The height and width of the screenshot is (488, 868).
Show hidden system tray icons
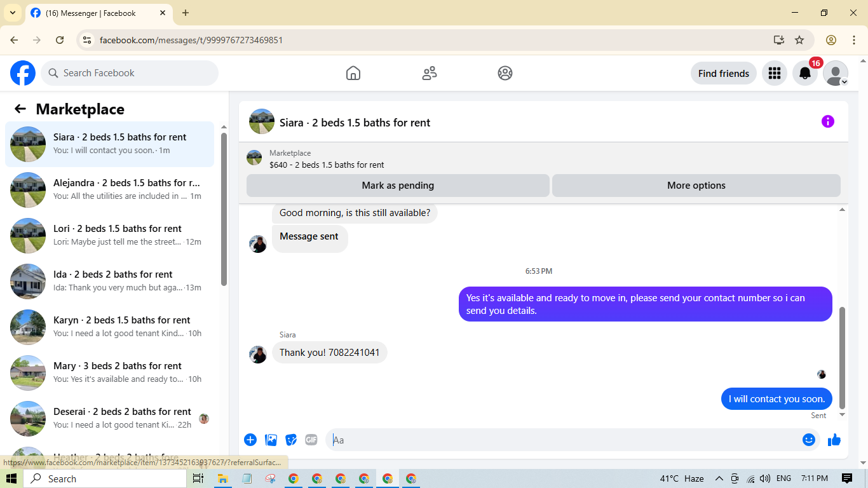[x=719, y=478]
